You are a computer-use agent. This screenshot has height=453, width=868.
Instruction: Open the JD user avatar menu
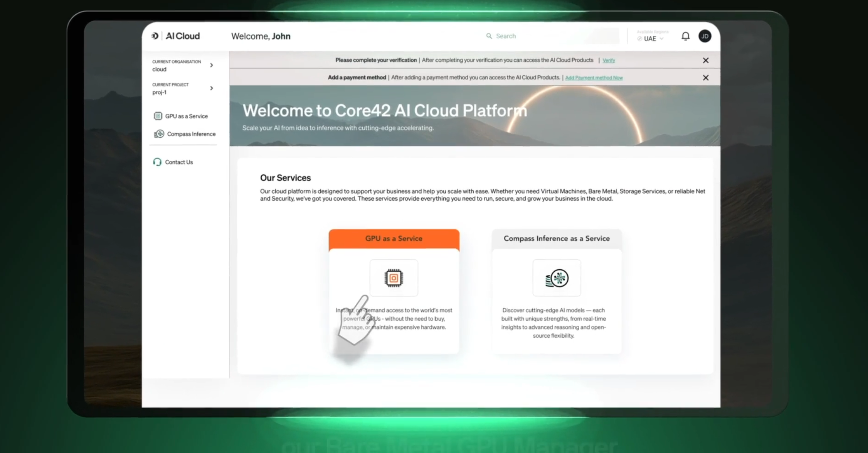coord(705,36)
